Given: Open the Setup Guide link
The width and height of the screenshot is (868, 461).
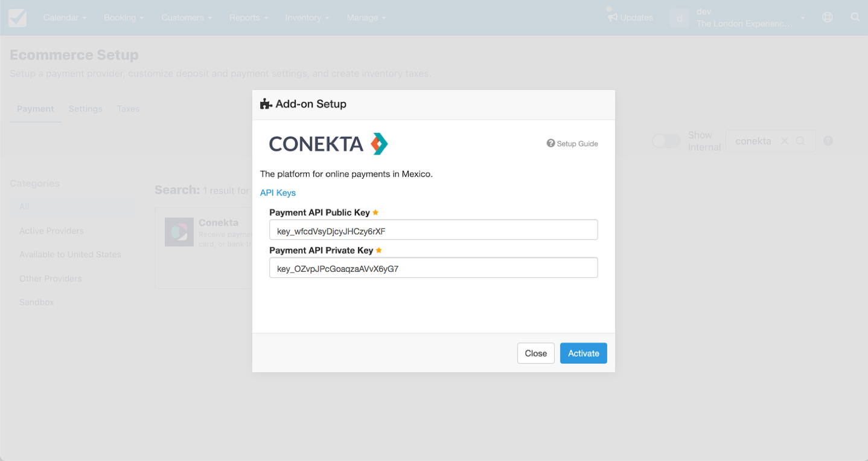Looking at the screenshot, I should coord(572,144).
